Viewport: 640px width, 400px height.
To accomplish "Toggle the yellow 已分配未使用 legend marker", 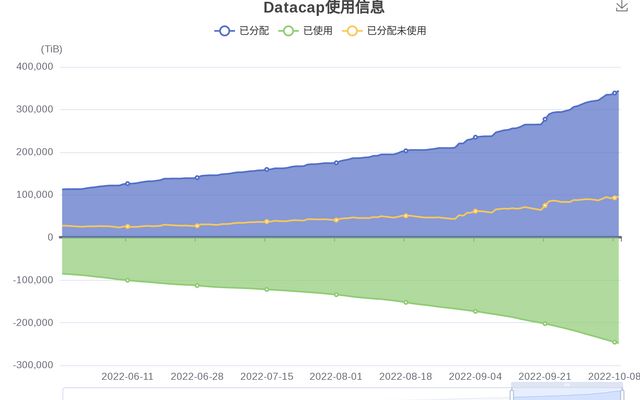I will click(x=352, y=31).
